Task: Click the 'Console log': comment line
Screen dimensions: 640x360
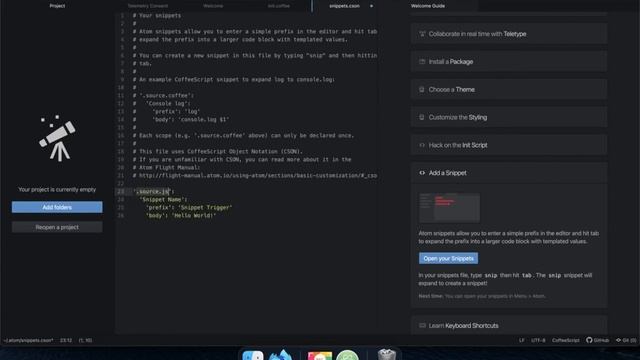Action: coord(162,104)
